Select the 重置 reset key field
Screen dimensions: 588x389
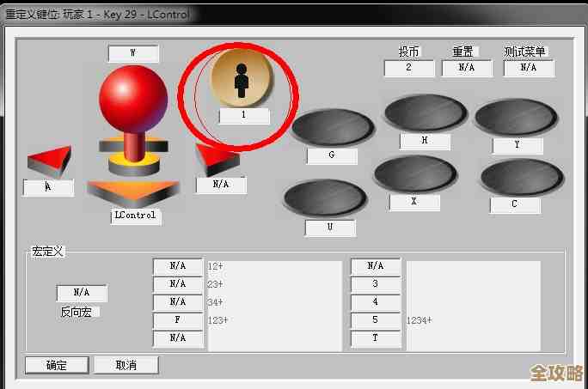click(466, 68)
